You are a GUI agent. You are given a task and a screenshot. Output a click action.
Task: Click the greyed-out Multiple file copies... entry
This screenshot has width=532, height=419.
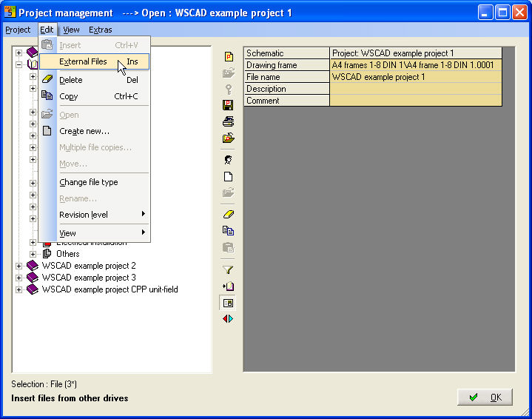[94, 147]
